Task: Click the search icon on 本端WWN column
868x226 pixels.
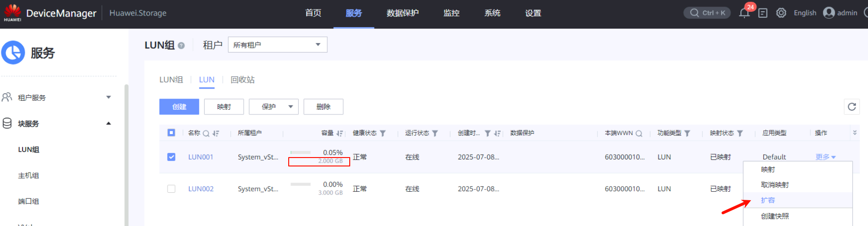Action: pos(639,133)
